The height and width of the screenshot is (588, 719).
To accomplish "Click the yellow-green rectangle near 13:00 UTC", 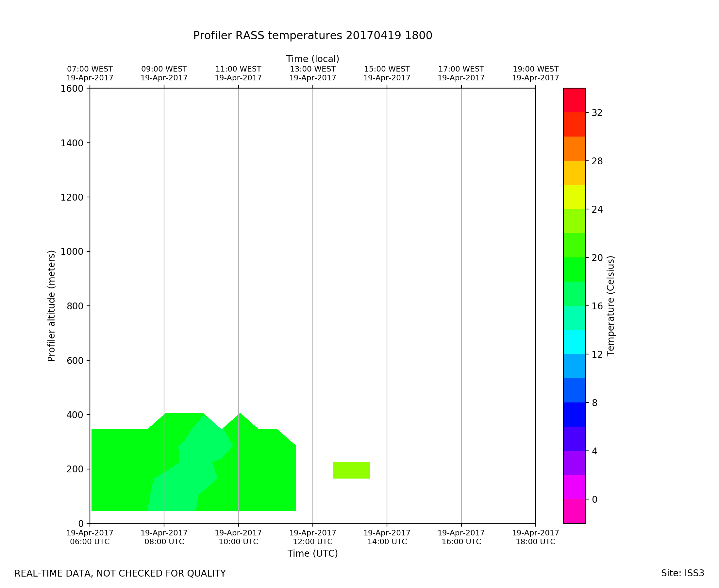I will [x=351, y=470].
